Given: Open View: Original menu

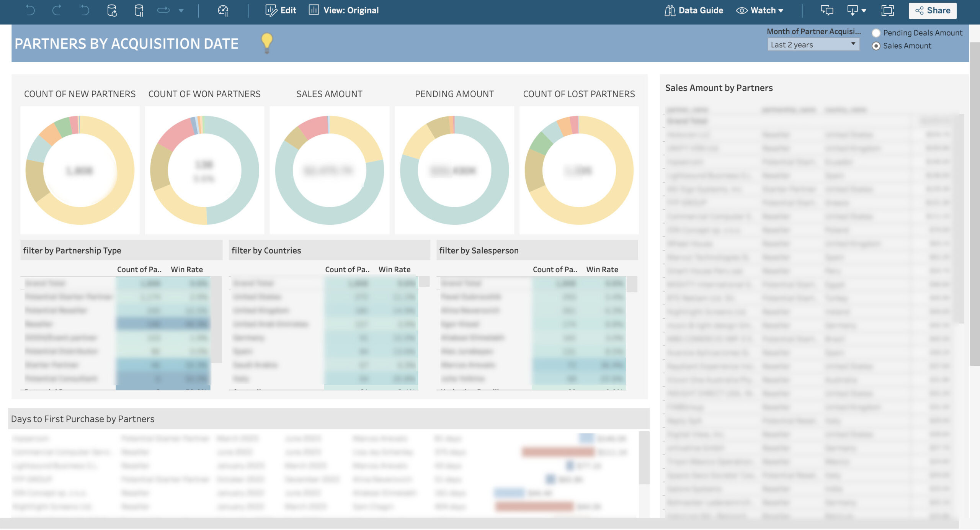Looking at the screenshot, I should point(344,10).
